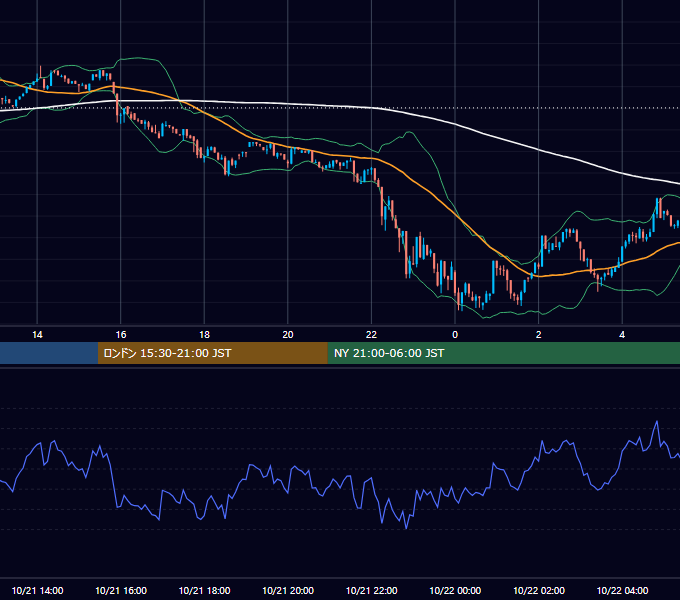This screenshot has height=600, width=680.
Task: Click hour label 0 on price chart axis
Action: pyautogui.click(x=455, y=335)
